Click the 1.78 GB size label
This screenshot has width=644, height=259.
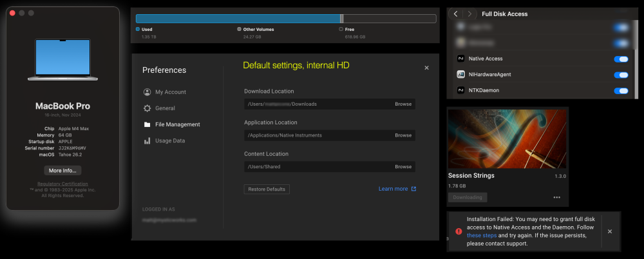[457, 186]
